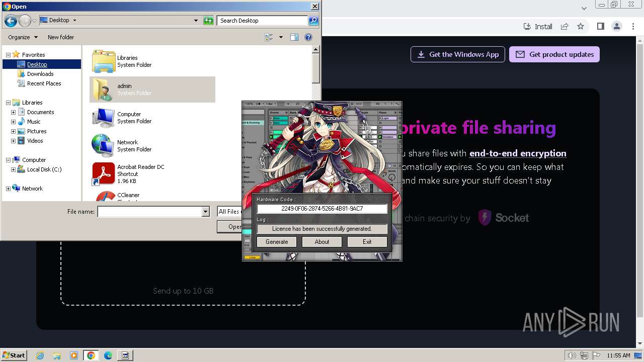644x362 pixels.
Task: Expand the address bar history dropdown
Action: pos(196,21)
